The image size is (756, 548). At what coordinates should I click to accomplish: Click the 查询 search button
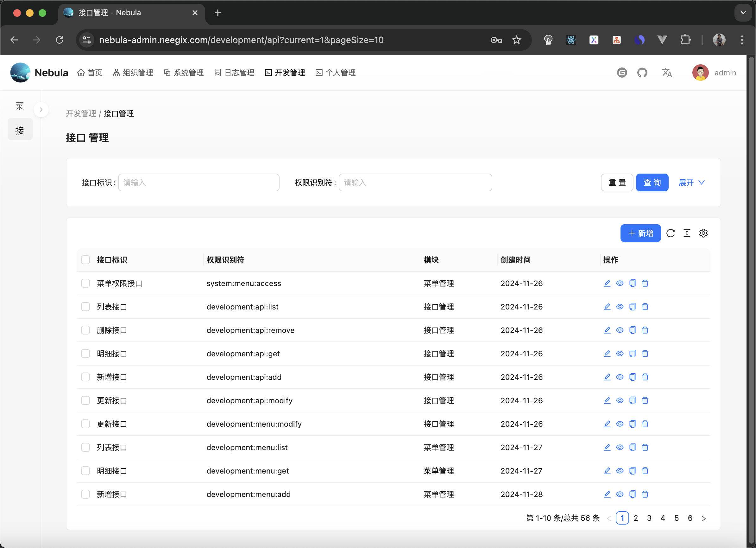click(652, 182)
